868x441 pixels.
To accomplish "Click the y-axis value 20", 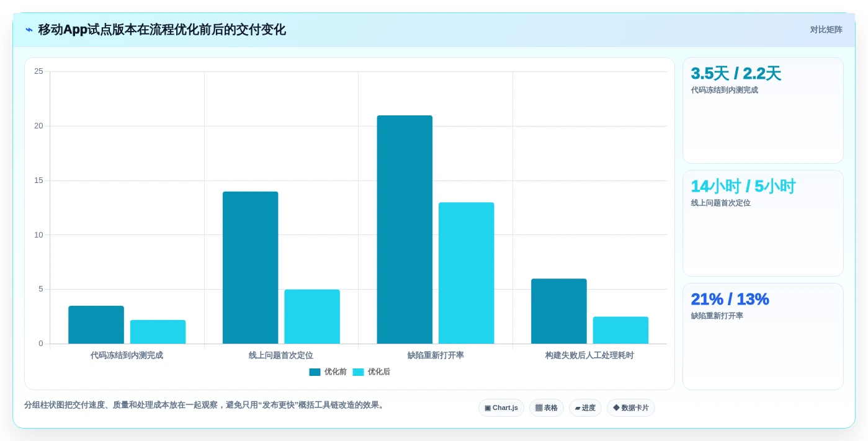I will (38, 126).
